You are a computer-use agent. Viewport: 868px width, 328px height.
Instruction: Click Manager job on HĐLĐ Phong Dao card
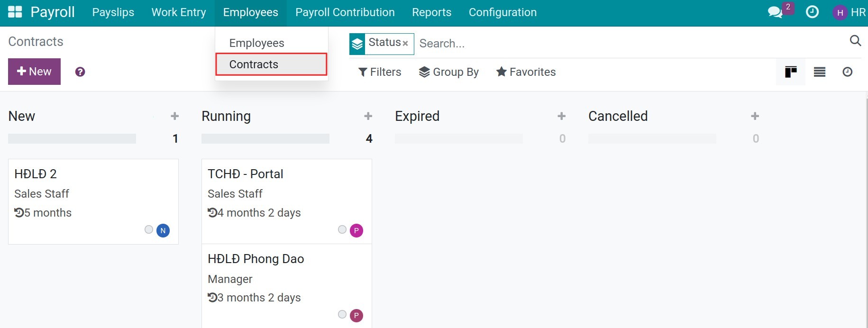[x=230, y=279]
